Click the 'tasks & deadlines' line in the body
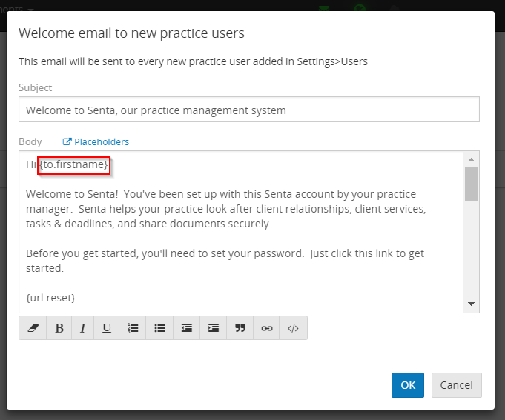 tap(149, 224)
